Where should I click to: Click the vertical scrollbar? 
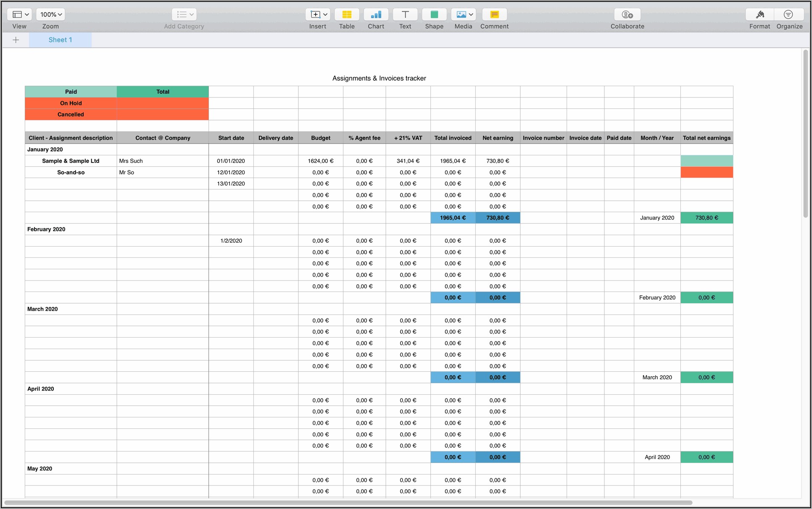click(805, 134)
